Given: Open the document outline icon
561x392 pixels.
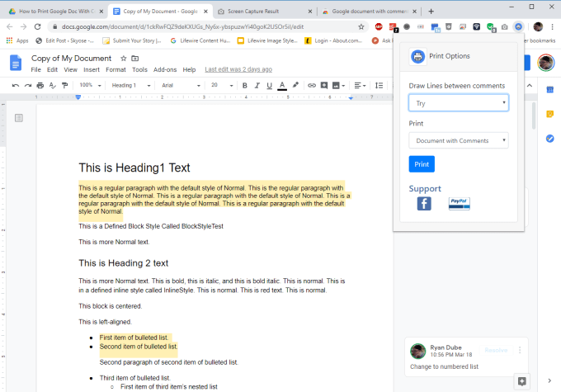Looking at the screenshot, I should tap(19, 118).
